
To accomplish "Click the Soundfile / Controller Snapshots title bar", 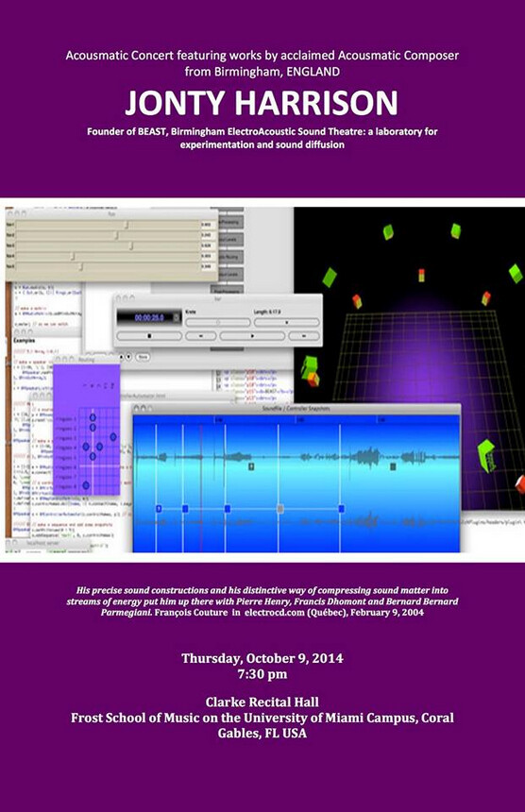I will 296,409.
